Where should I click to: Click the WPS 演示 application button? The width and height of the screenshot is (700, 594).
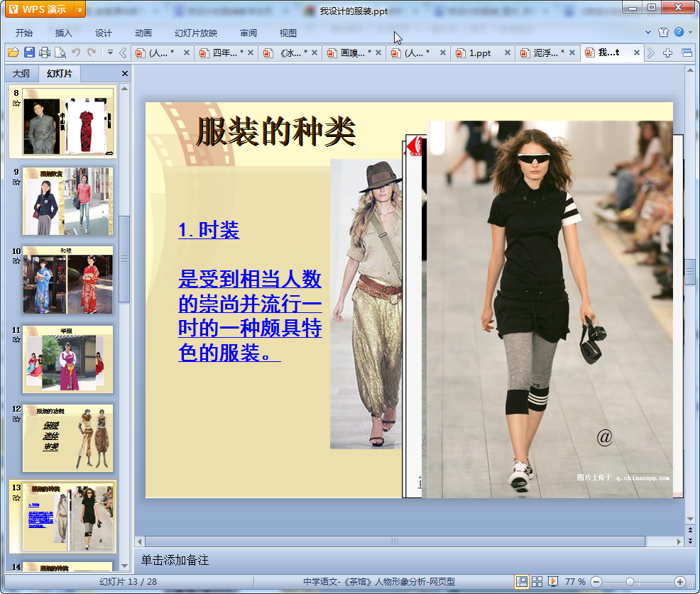click(40, 9)
